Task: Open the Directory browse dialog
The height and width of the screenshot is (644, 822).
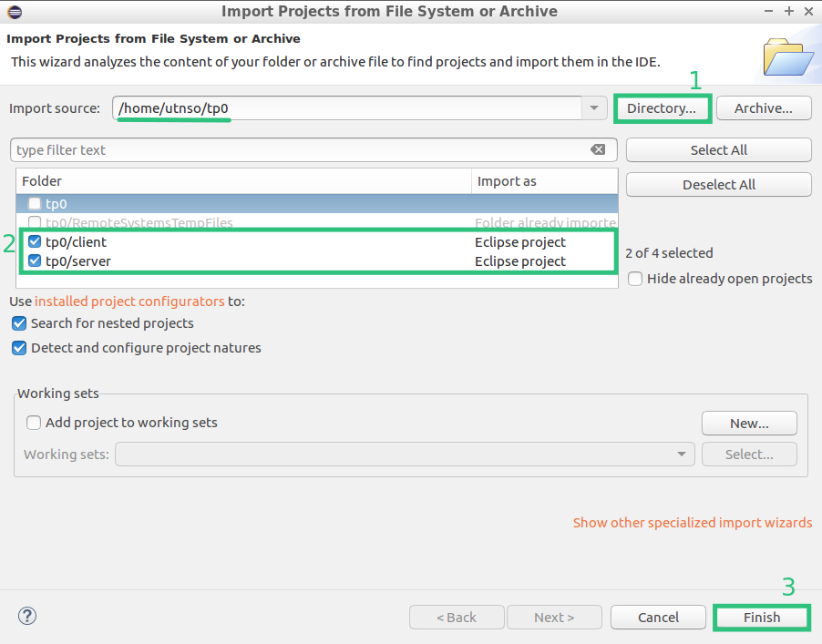Action: click(663, 107)
